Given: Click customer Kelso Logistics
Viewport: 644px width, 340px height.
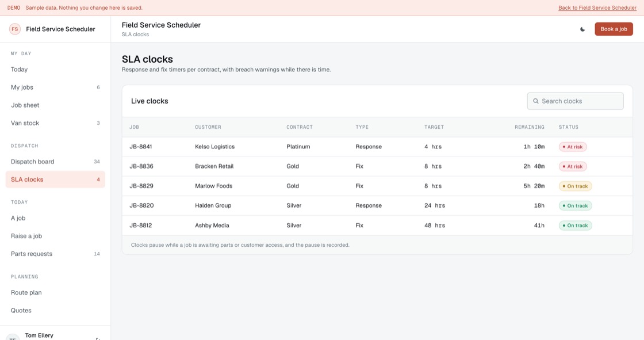Looking at the screenshot, I should (x=215, y=147).
